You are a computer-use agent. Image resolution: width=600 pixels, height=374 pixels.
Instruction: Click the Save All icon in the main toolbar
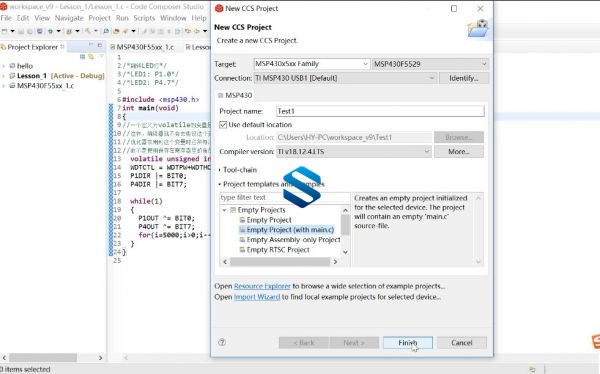tap(30, 31)
